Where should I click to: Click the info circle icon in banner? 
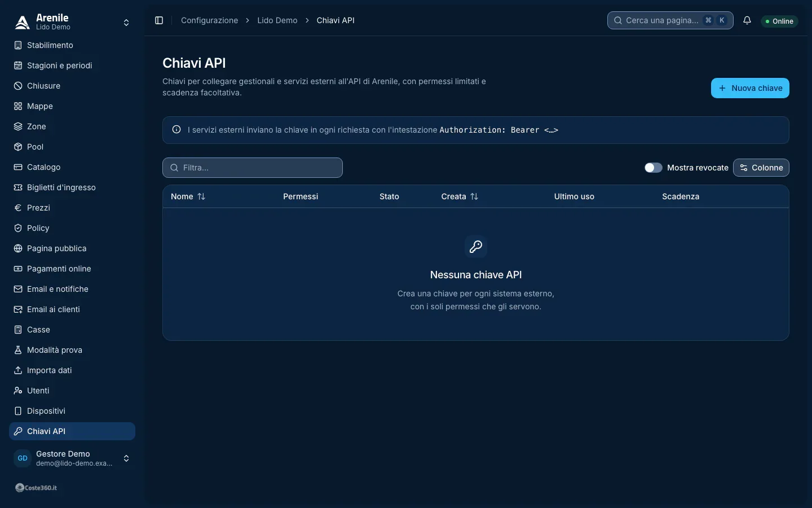176,130
